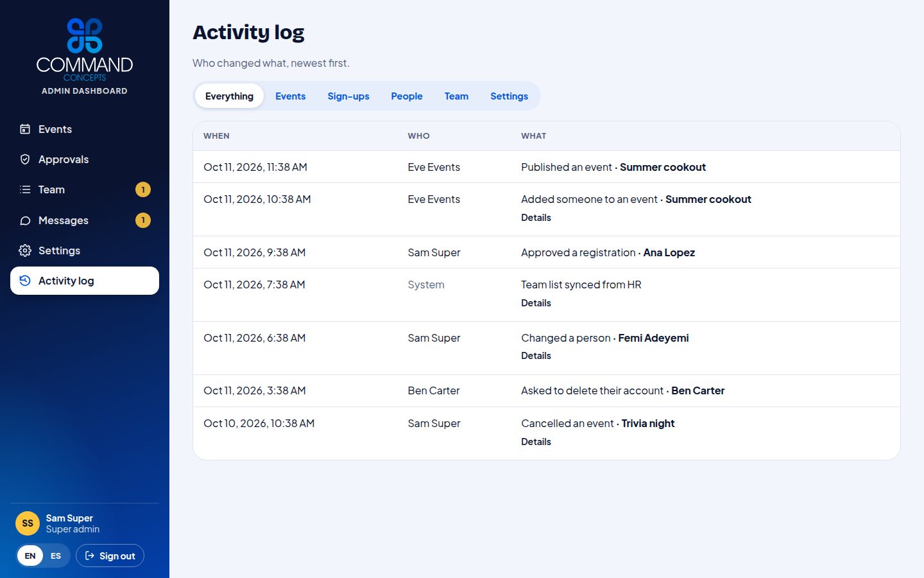Expand Details for Team list synced from HR
This screenshot has height=578, width=924.
click(x=536, y=303)
